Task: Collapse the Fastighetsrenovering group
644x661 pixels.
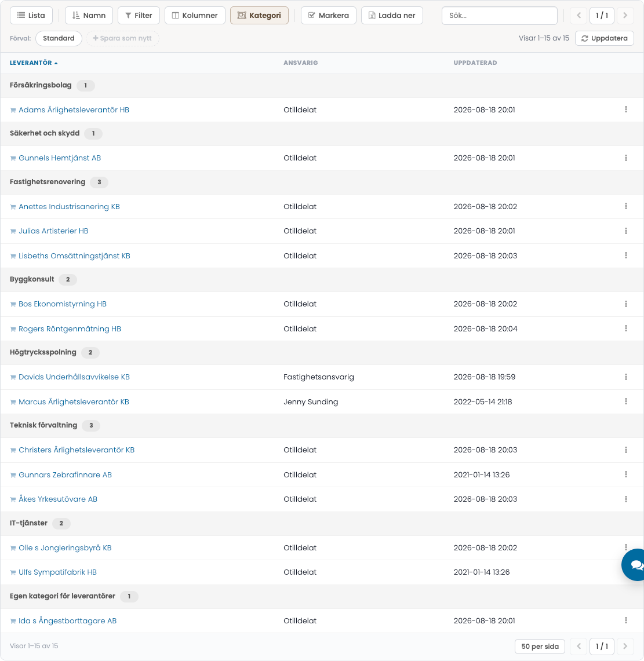Action: tap(322, 182)
